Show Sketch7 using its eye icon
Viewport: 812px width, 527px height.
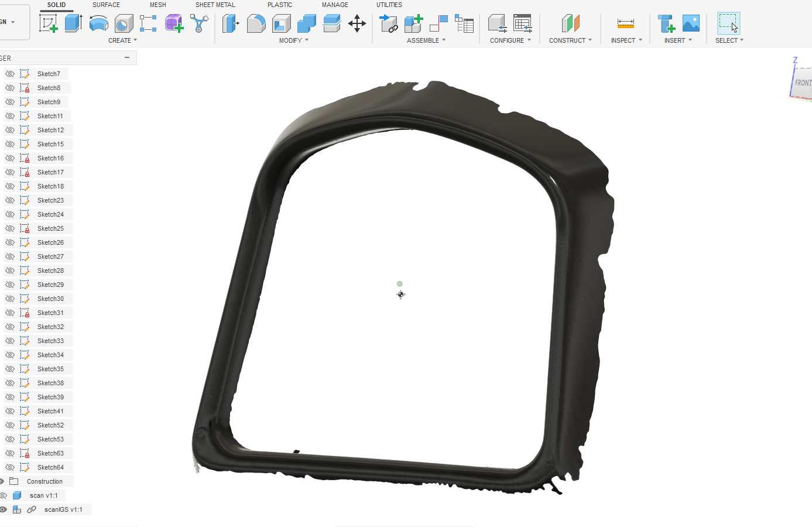[x=10, y=74]
